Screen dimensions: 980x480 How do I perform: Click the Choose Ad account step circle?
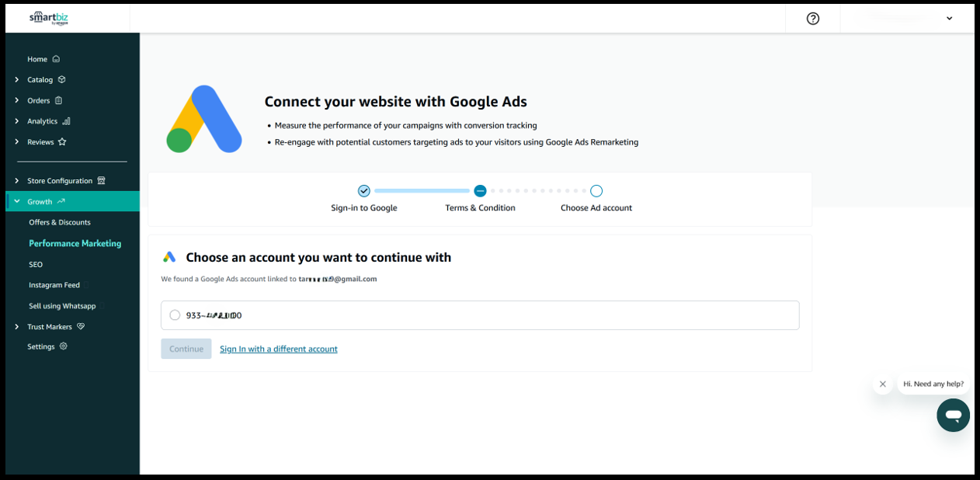[x=596, y=191]
